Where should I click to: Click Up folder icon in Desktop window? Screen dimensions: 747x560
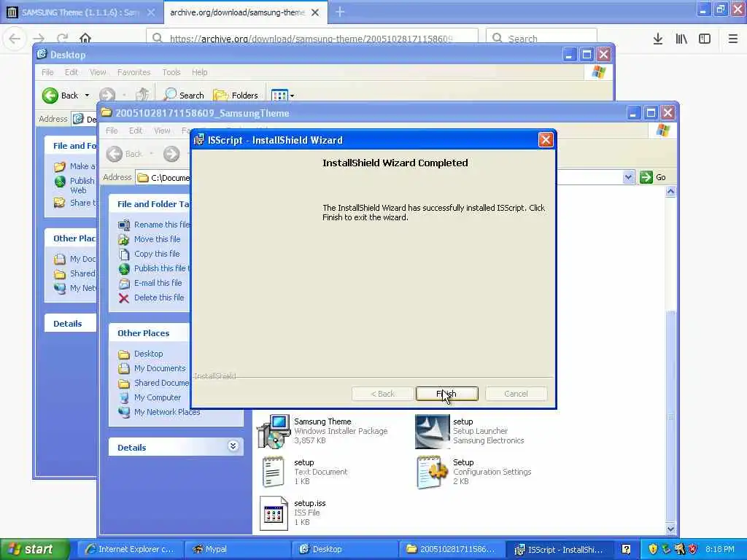(142, 95)
